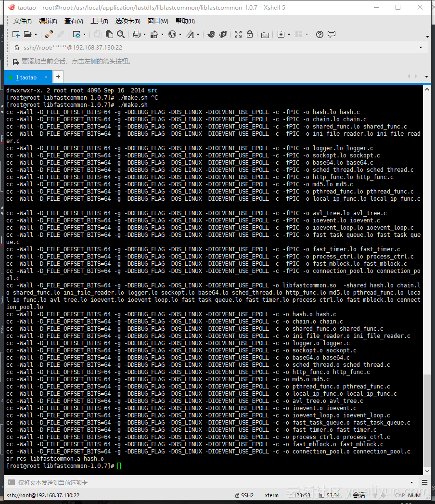
Task: Click the padlock icon in address bar
Action: point(17,48)
